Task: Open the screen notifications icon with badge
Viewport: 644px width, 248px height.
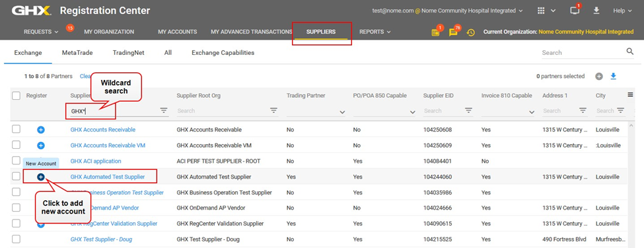Action: click(x=575, y=10)
